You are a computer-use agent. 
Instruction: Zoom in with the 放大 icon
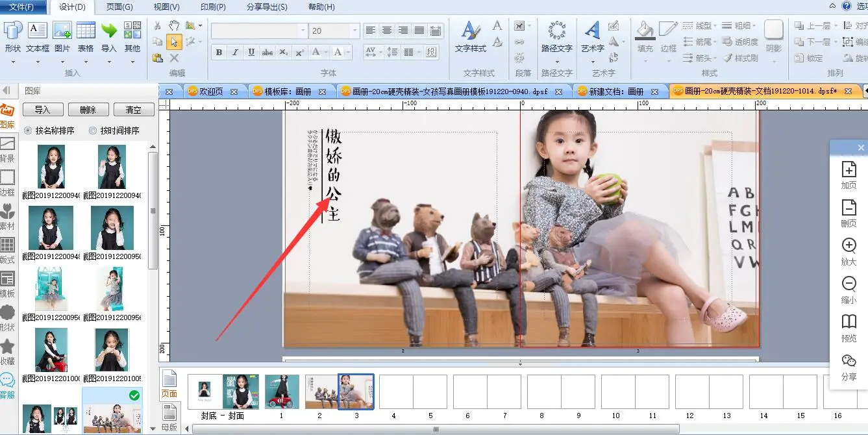(x=849, y=251)
